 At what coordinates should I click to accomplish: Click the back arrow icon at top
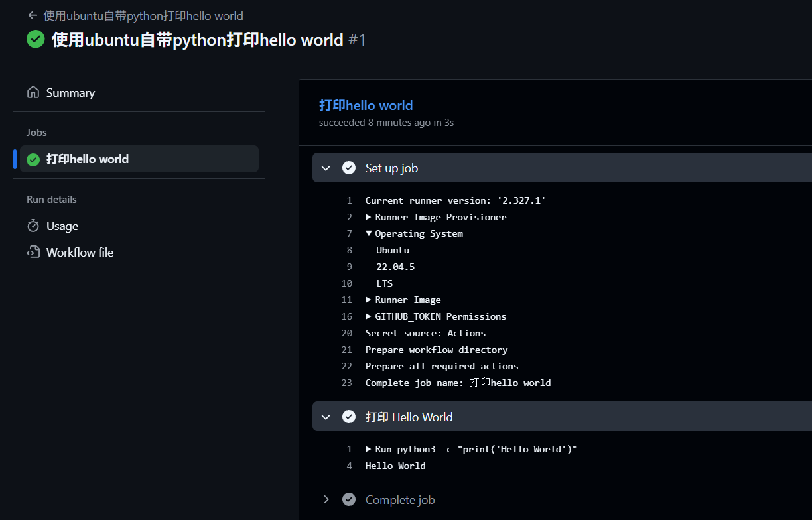pos(33,15)
